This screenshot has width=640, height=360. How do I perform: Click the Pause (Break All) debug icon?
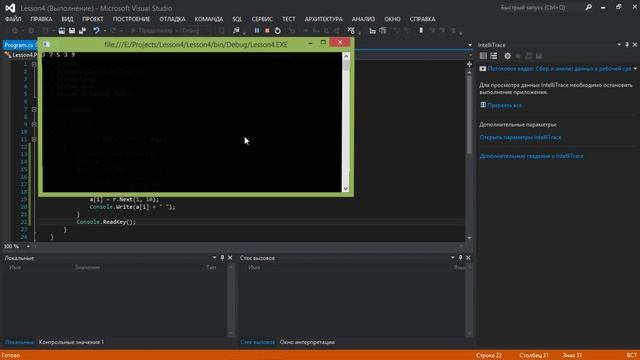(x=257, y=30)
